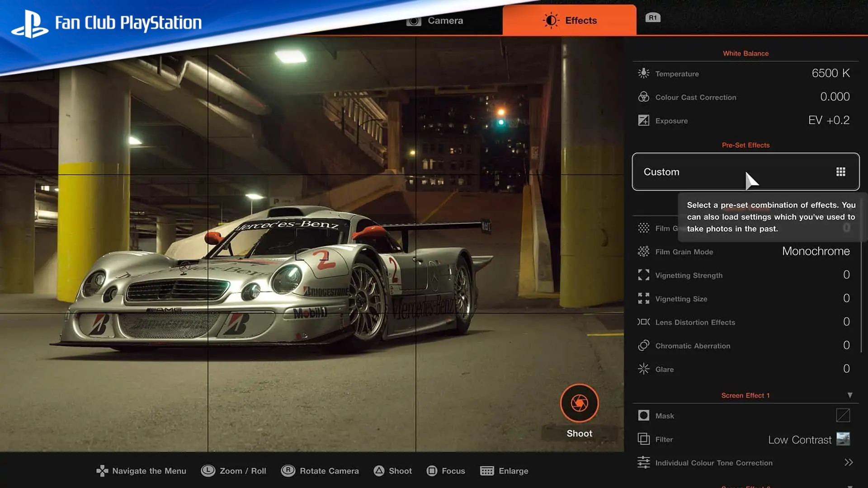Click the round Shoot shutter button
Viewport: 868px width, 488px height.
click(579, 403)
